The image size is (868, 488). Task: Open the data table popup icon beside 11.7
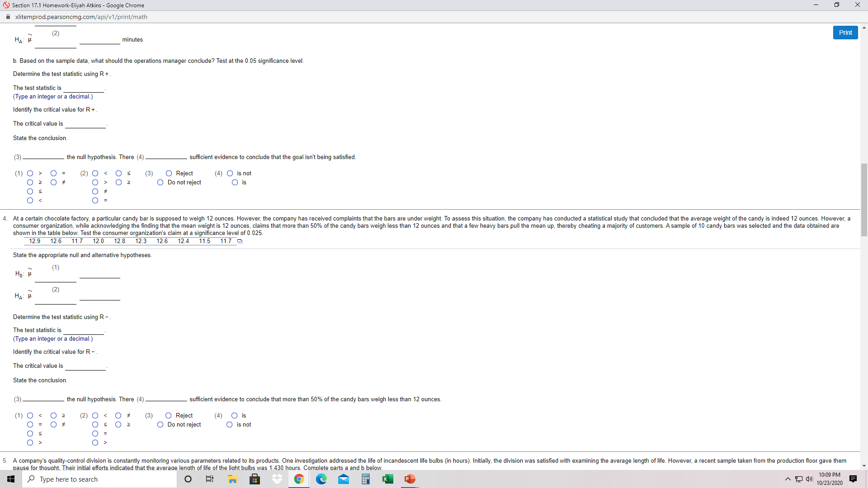(x=240, y=241)
